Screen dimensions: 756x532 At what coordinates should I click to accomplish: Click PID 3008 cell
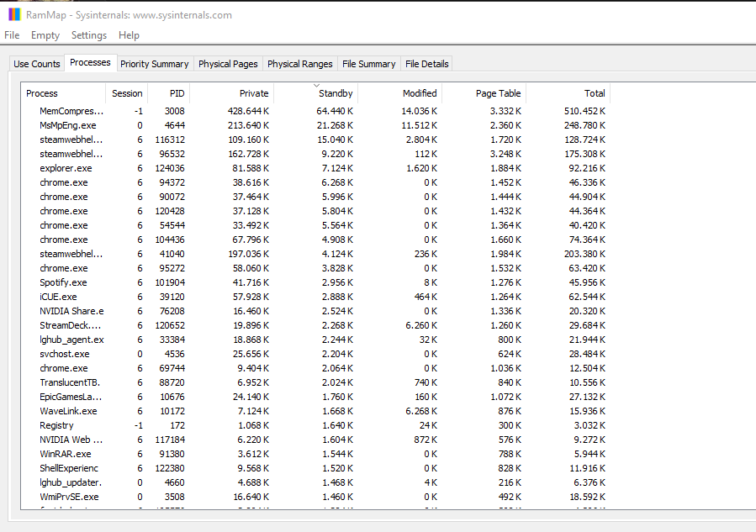[175, 111]
